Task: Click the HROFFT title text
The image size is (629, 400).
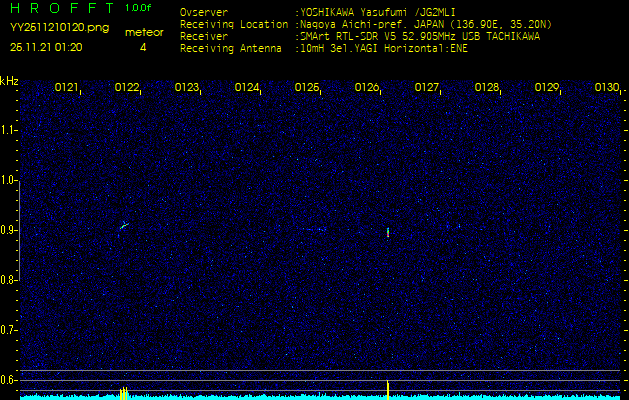Action: 63,8
